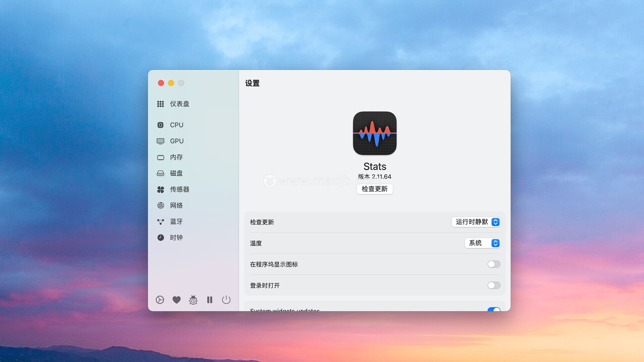The width and height of the screenshot is (644, 362).
Task: Open the 温度 系统 dropdown
Action: point(482,243)
